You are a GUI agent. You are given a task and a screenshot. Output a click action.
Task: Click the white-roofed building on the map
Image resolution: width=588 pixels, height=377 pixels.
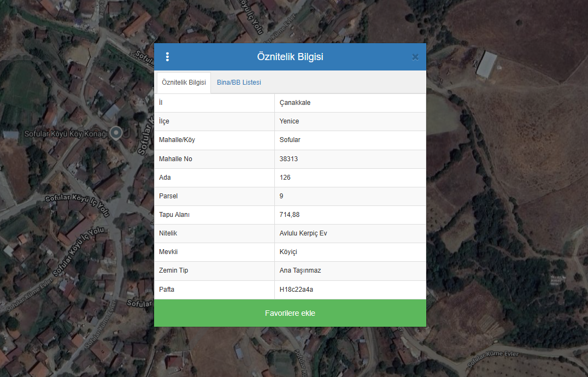486,64
